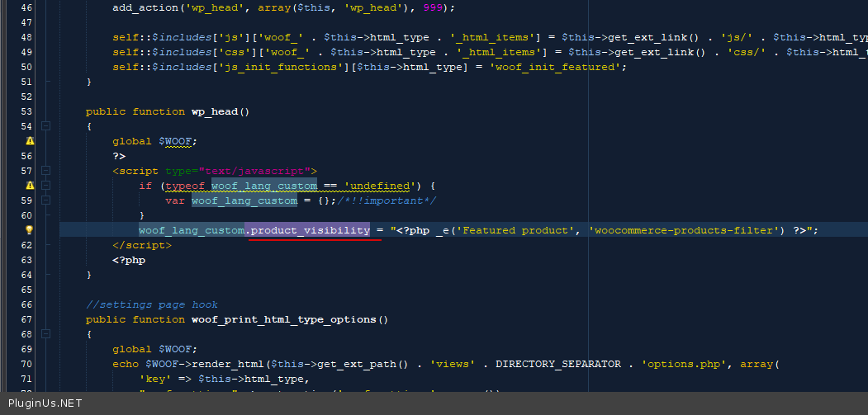The height and width of the screenshot is (415, 868).
Task: Collapse the fold marker on line 59
Action: [46, 200]
